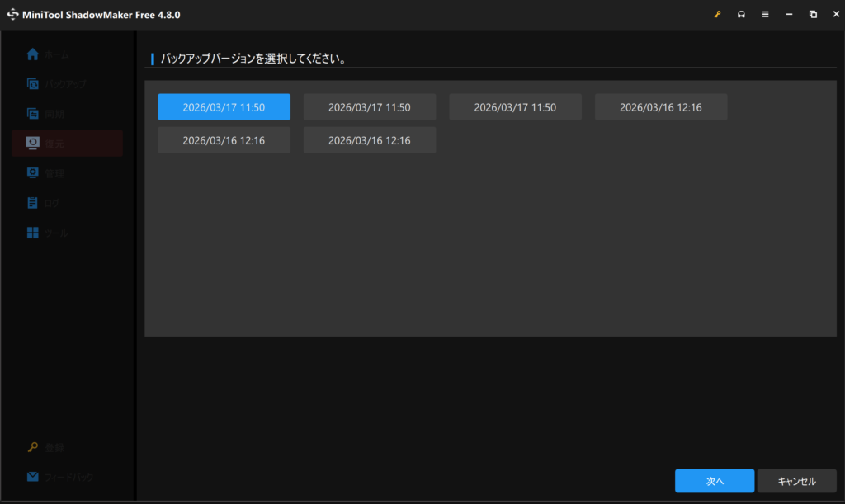Choose the second 2026/03/17 11:50 backup version
This screenshot has width=845, height=504.
tap(369, 107)
